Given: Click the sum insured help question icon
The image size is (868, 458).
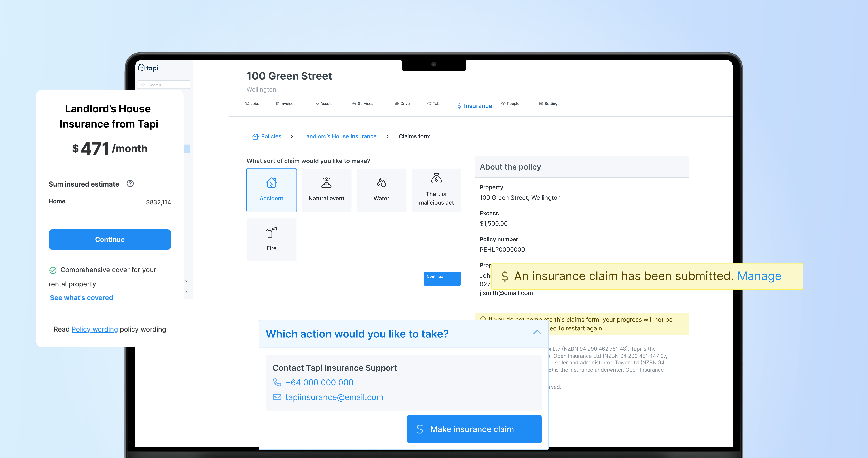Looking at the screenshot, I should (x=130, y=184).
